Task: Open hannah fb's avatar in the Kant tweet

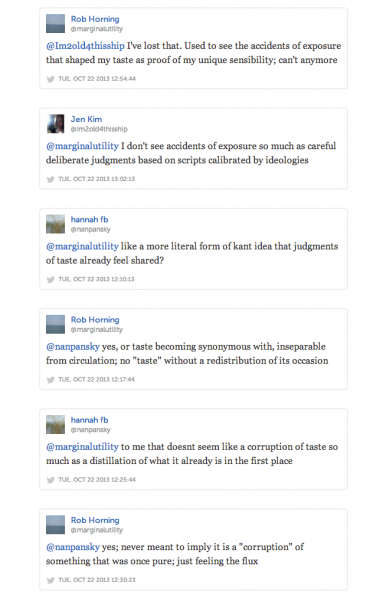Action: click(x=56, y=224)
